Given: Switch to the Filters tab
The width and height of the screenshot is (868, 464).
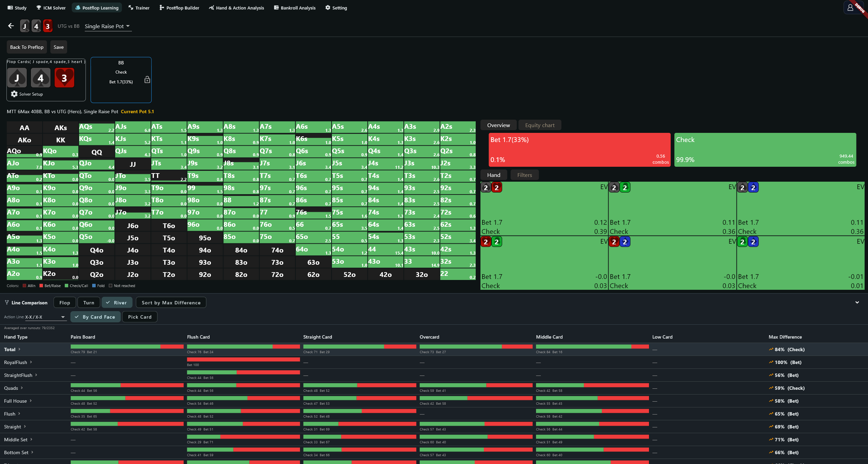Looking at the screenshot, I should (x=525, y=175).
